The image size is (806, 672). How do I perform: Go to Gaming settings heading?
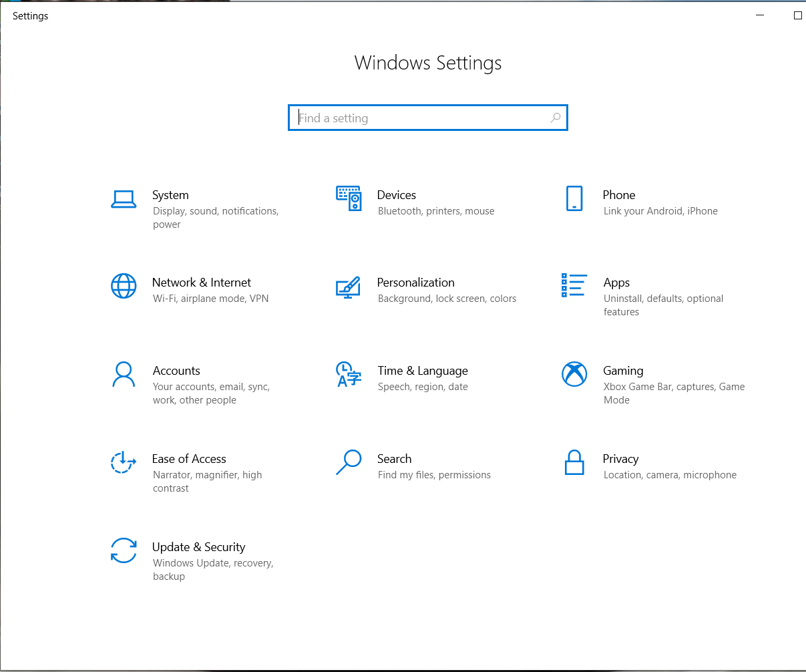coord(624,371)
